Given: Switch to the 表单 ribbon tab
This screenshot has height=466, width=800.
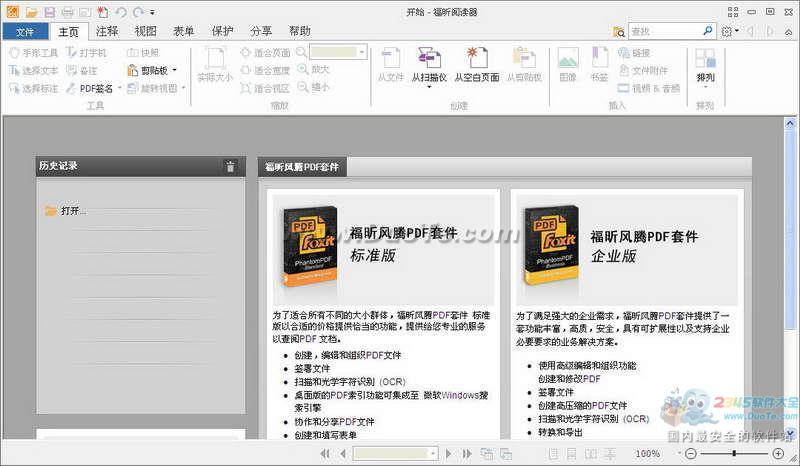Looking at the screenshot, I should (184, 31).
